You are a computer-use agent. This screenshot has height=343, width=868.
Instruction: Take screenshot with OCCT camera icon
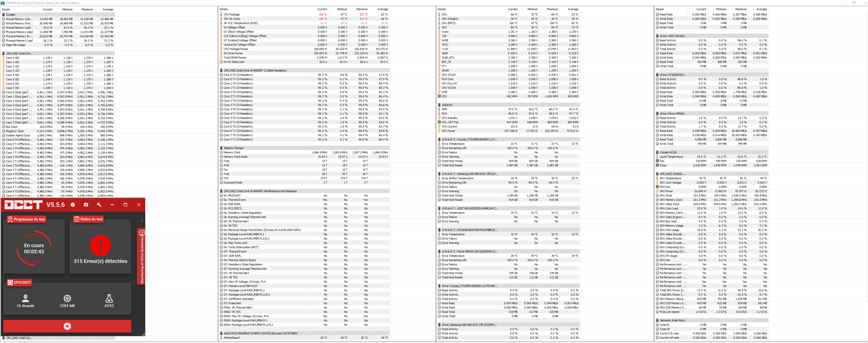coord(86,205)
